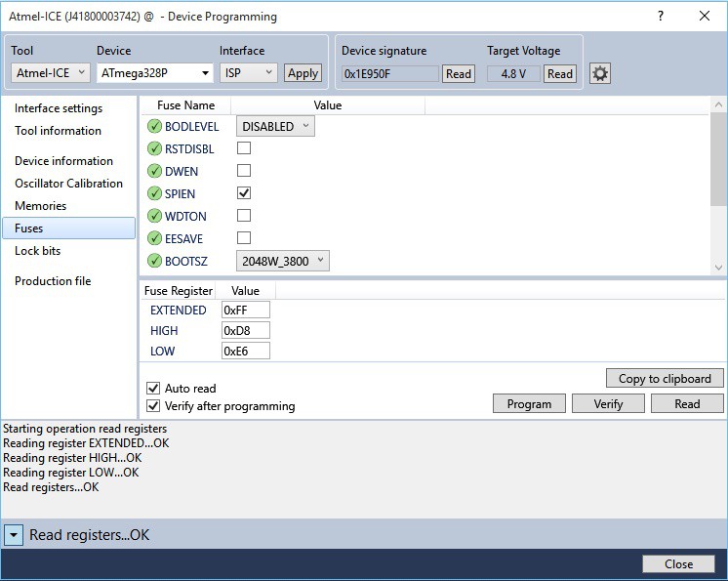Open the Tool dropdown showing Atmel-ICE

50,73
